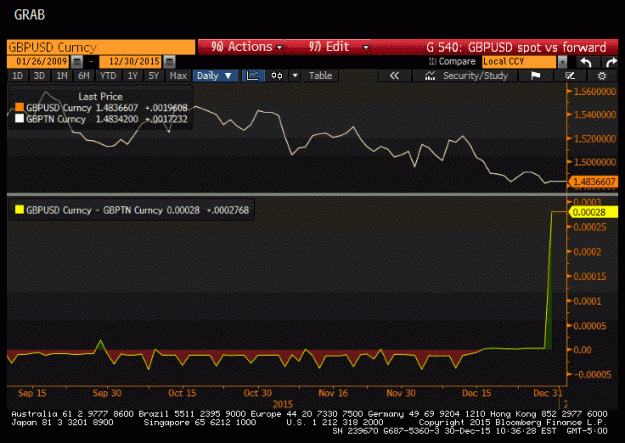Image resolution: width=625 pixels, height=443 pixels.
Task: Select the 1D time range
Action: tap(18, 76)
